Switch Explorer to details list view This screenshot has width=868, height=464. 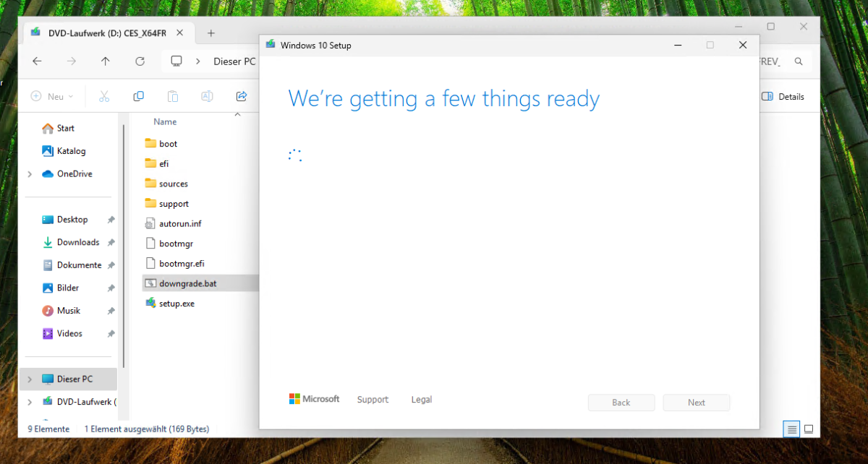[x=792, y=429]
